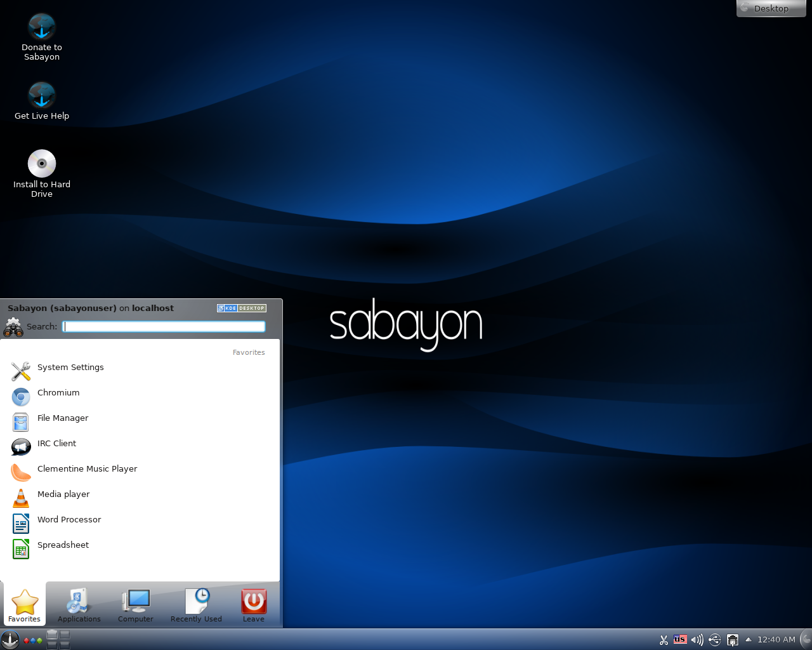Switch to the Applications tab

point(78,604)
